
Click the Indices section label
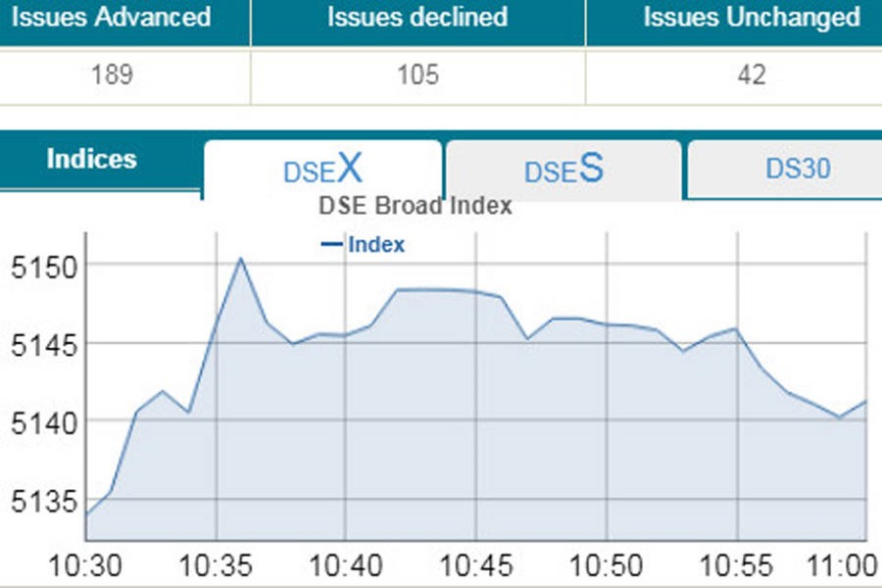pyautogui.click(x=92, y=160)
